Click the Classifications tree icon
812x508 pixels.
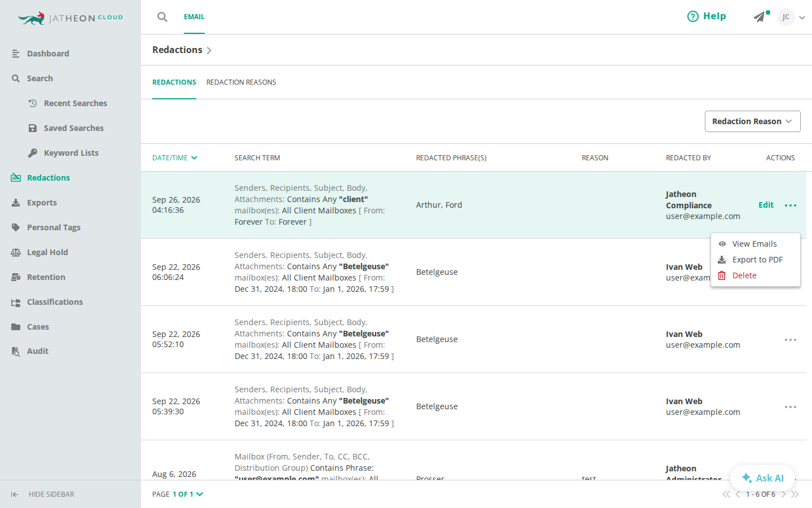coord(16,302)
